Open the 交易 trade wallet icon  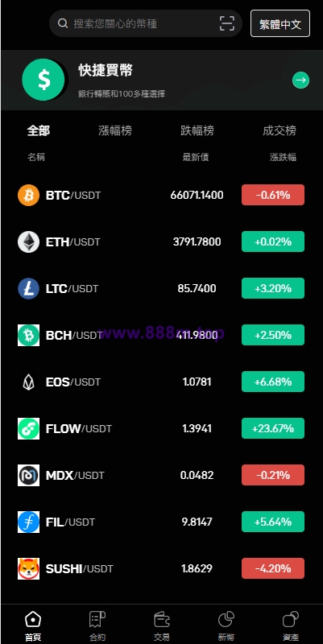[x=162, y=619]
